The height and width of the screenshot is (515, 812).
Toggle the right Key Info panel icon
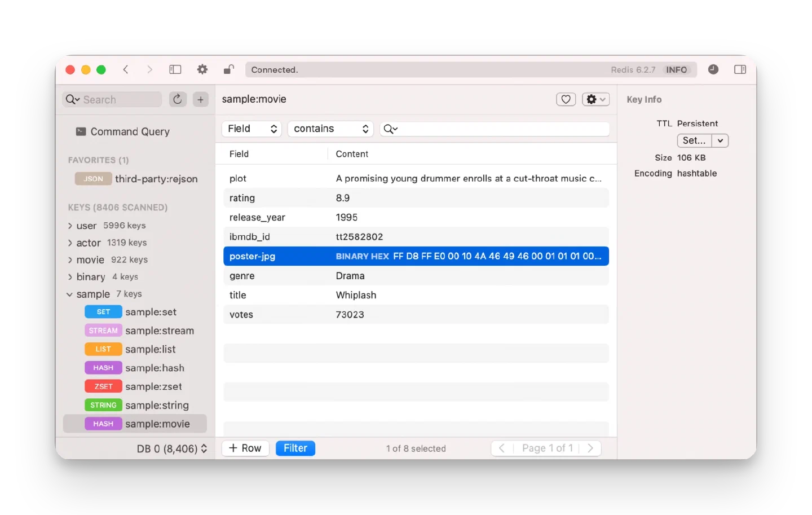pyautogui.click(x=740, y=69)
